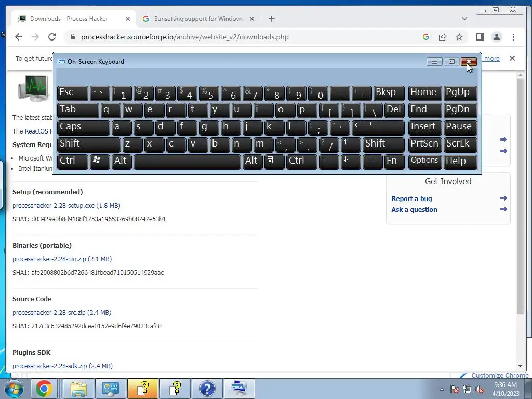Tap the Esc key
Viewport: 532px width, 399px height.
click(73, 93)
